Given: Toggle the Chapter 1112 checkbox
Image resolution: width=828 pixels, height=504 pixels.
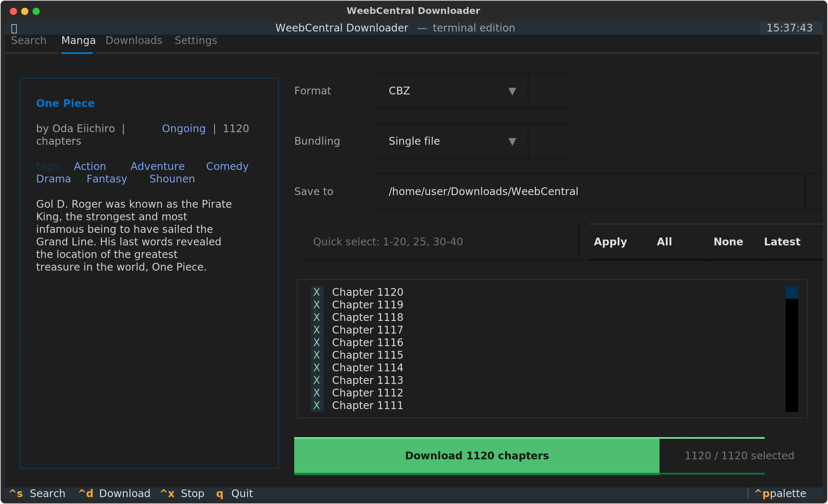Looking at the screenshot, I should (x=317, y=393).
